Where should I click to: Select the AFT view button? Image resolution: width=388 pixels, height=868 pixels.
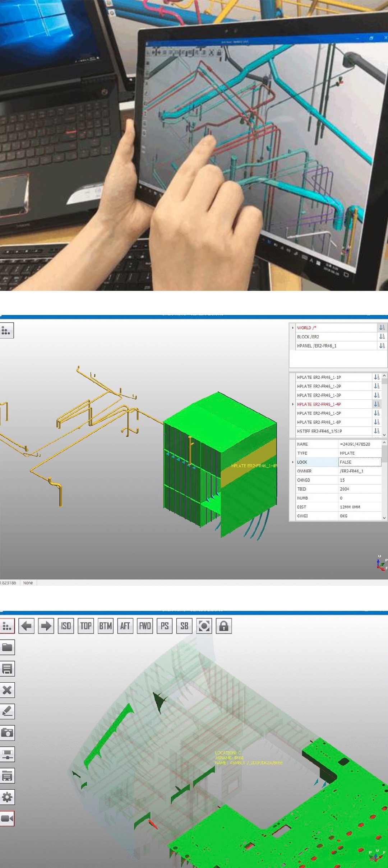[125, 626]
